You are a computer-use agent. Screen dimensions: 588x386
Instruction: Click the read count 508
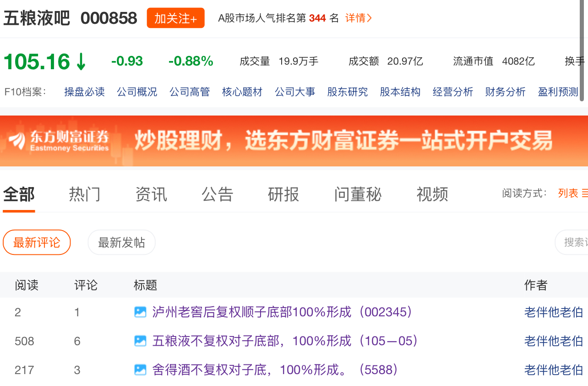point(24,341)
